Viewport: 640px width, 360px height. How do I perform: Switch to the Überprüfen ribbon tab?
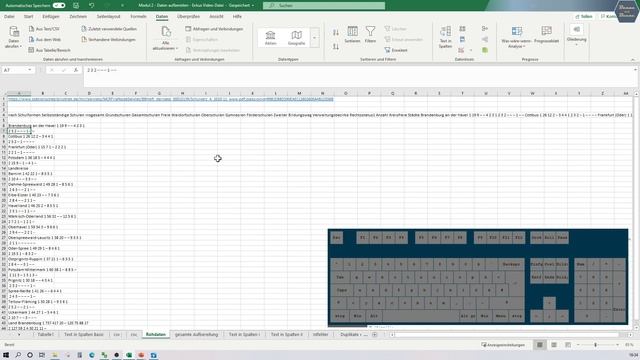pos(188,17)
